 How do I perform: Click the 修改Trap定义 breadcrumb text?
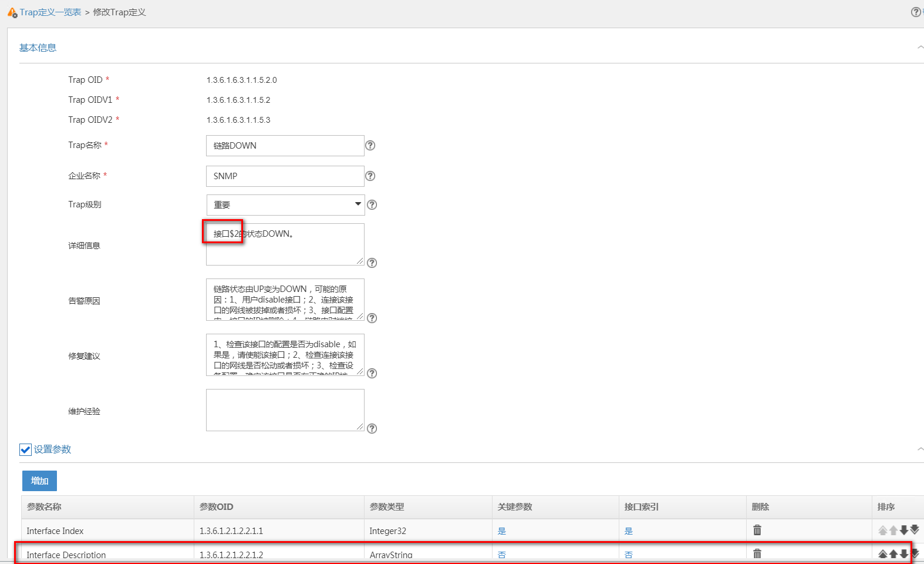(x=119, y=12)
